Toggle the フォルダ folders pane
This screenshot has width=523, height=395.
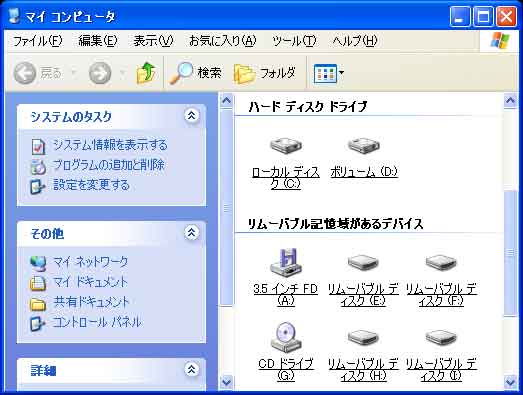pos(265,72)
